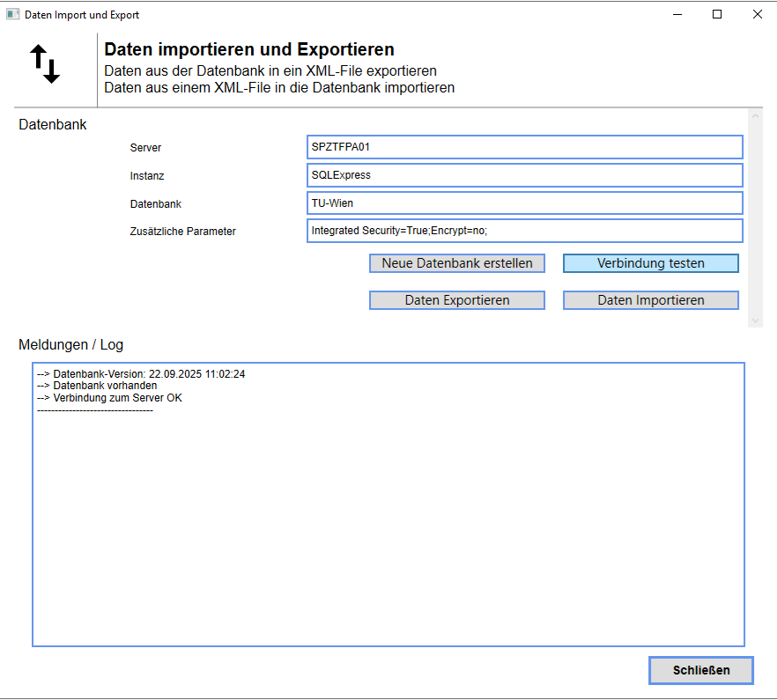Minimize the Daten Import und Export window

tap(677, 15)
